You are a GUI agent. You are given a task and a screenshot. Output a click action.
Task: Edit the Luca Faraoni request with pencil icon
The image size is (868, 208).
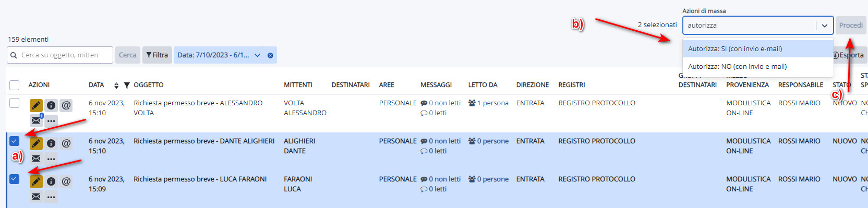pos(36,181)
